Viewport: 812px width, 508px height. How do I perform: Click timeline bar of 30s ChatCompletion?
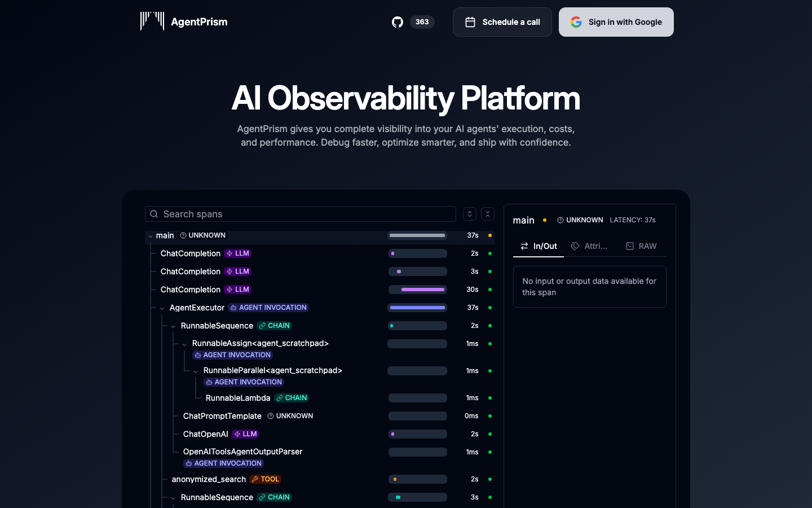click(x=418, y=290)
